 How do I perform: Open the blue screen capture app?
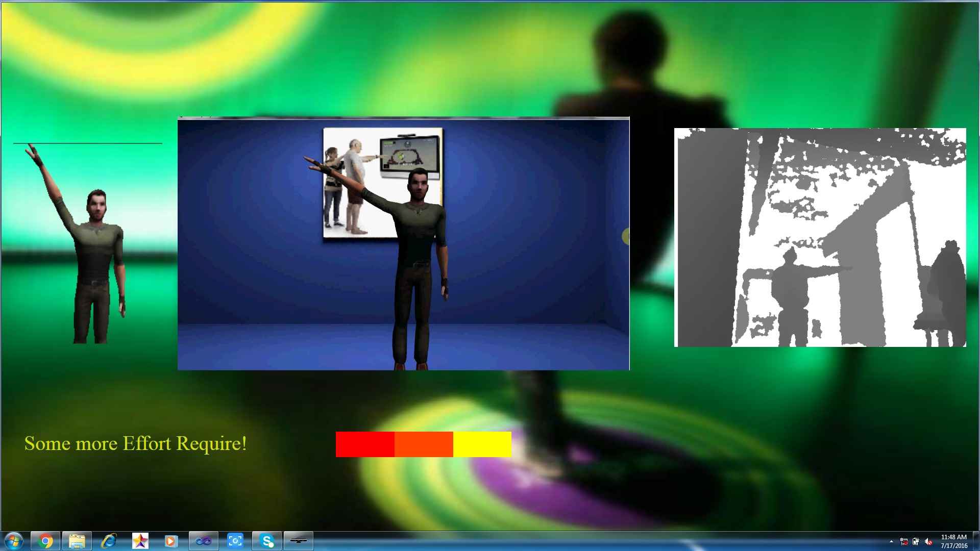235,541
